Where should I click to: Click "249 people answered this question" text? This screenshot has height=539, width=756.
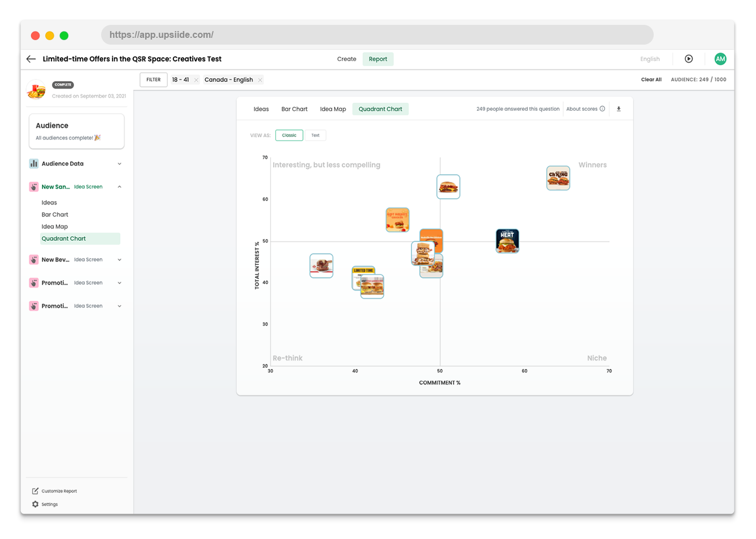click(x=518, y=109)
